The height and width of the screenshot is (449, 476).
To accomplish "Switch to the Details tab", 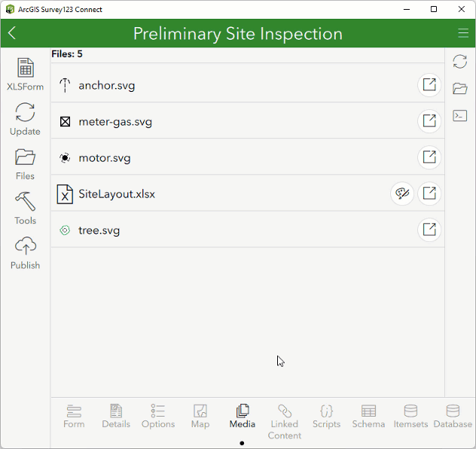I will click(116, 416).
